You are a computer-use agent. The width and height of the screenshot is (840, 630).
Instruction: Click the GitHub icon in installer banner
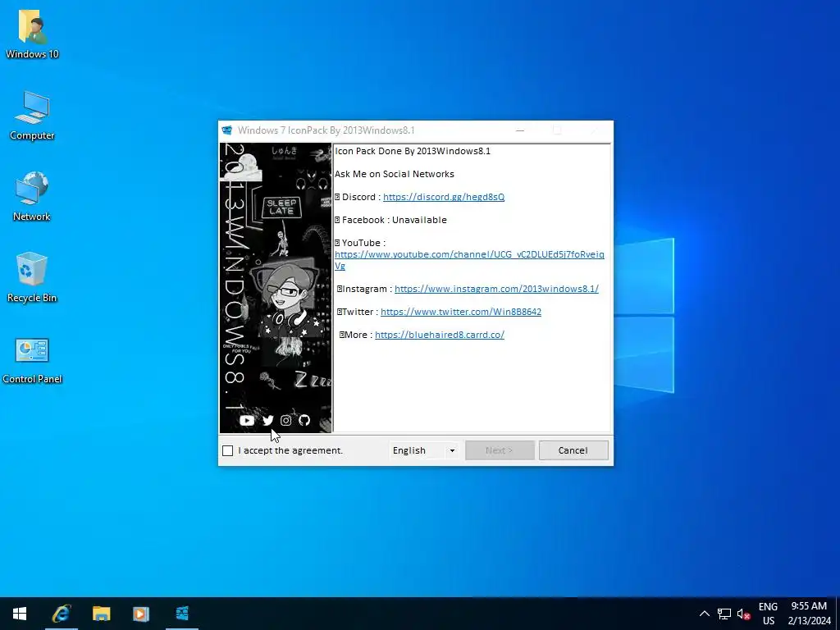[304, 421]
